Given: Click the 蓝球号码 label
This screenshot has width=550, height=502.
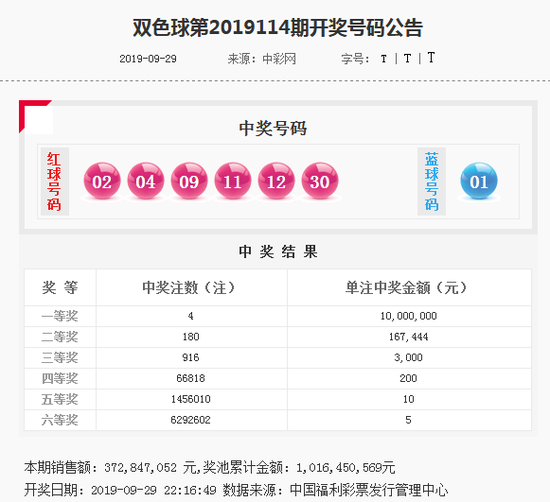Looking at the screenshot, I should coord(431,181).
